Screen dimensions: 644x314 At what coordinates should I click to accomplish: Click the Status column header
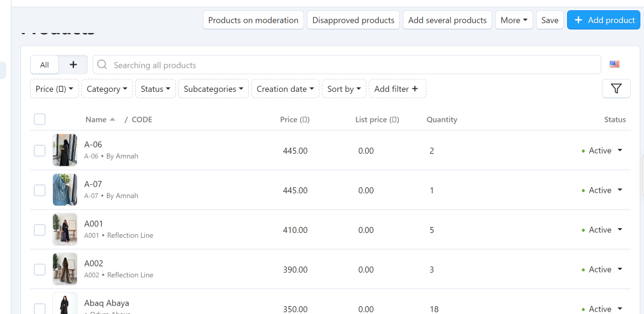615,119
